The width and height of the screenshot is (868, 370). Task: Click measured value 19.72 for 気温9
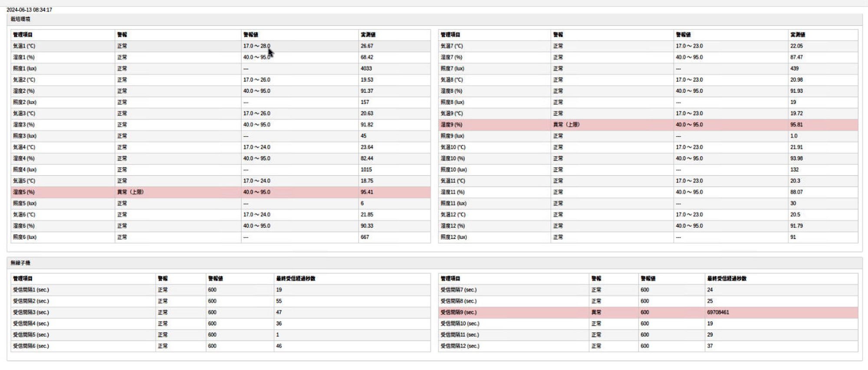pyautogui.click(x=796, y=114)
